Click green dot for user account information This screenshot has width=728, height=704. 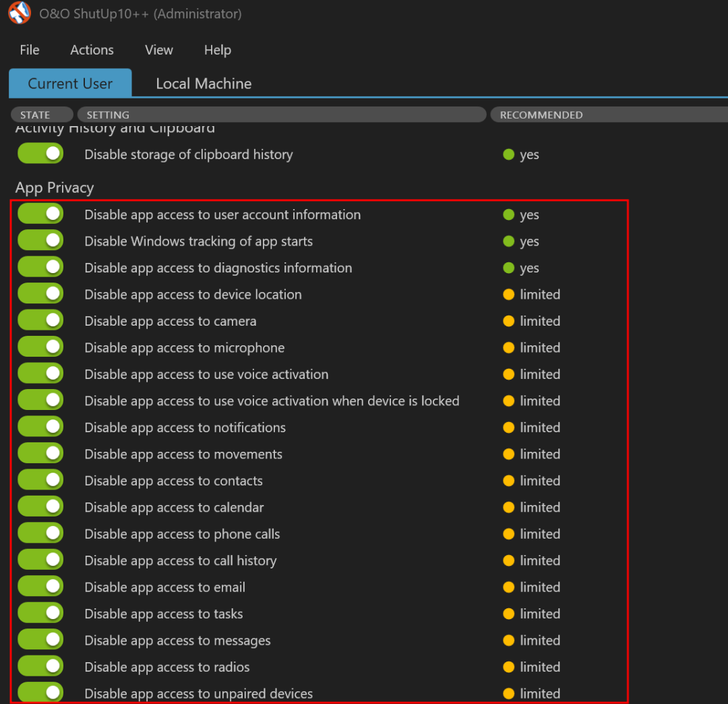508,214
